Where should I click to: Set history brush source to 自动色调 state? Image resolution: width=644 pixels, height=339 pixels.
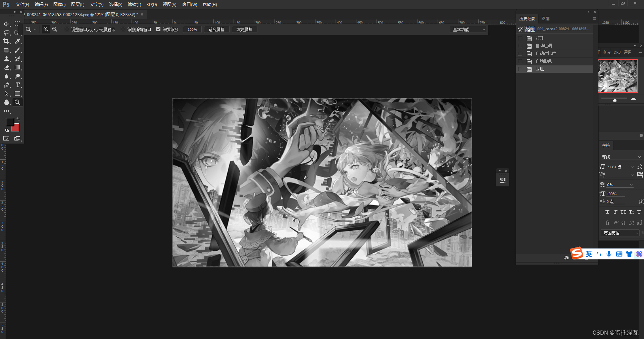(520, 46)
